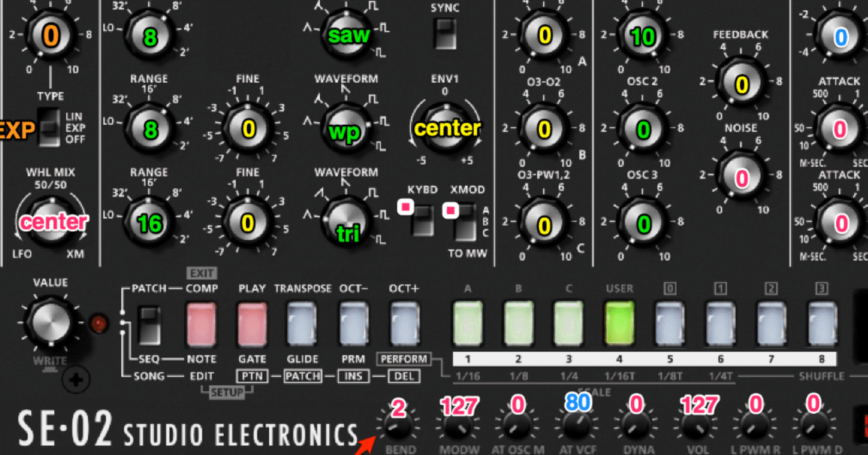Click the OCT- / PRM button
This screenshot has width=868, height=455.
353,323
